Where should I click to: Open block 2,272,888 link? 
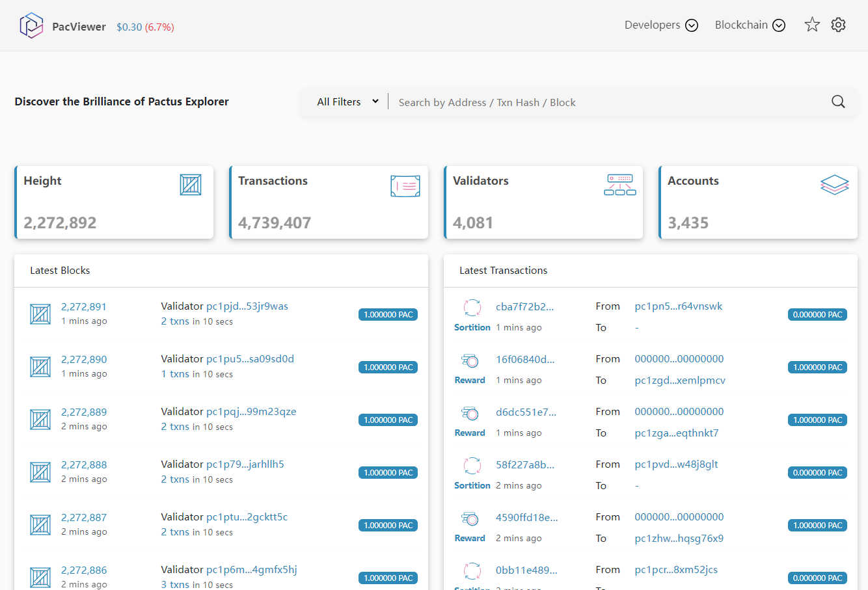(x=84, y=464)
